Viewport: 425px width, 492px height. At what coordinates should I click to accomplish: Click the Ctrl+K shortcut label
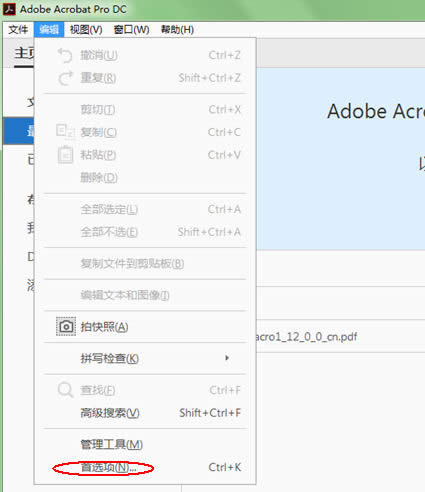[x=225, y=467]
